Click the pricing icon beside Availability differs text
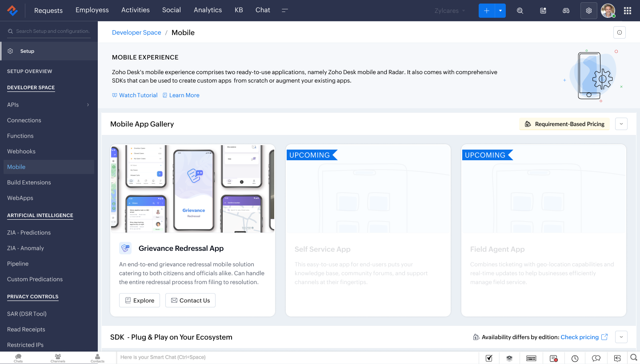This screenshot has height=364, width=640. (x=476, y=337)
